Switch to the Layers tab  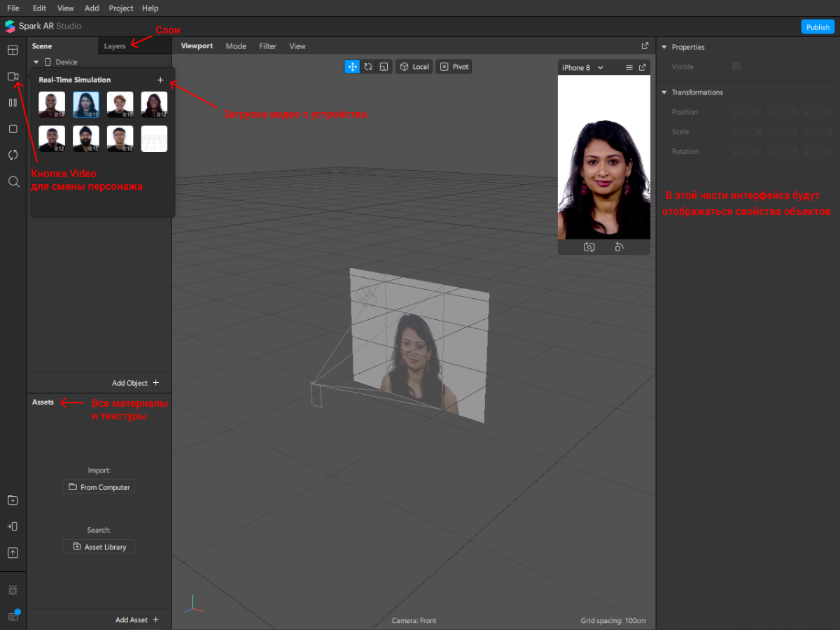tap(115, 46)
